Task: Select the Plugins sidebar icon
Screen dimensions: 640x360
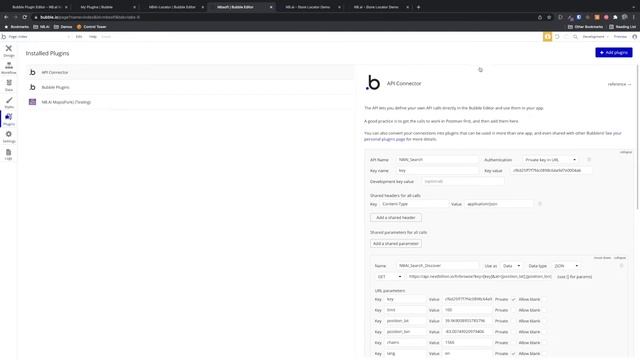Action: pos(9,119)
